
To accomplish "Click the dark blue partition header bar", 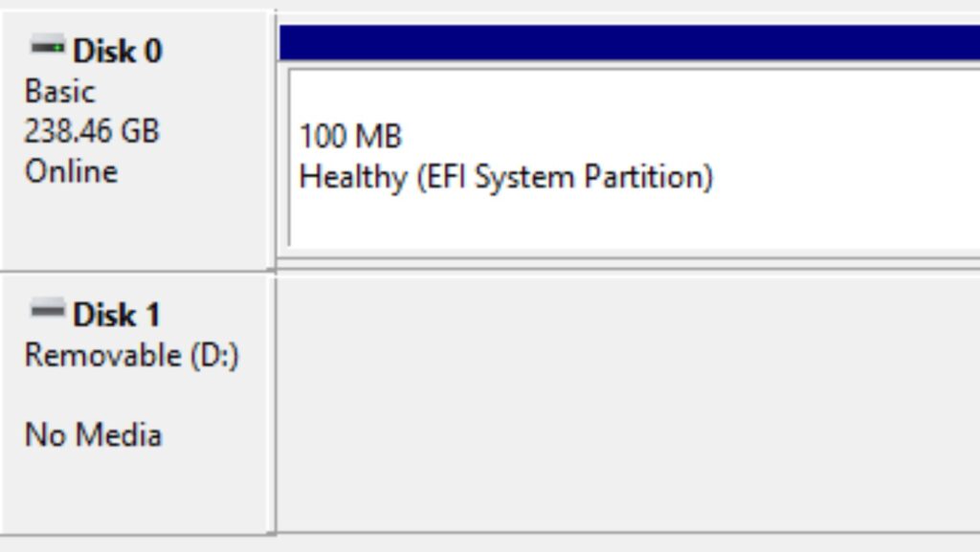I will click(x=628, y=43).
